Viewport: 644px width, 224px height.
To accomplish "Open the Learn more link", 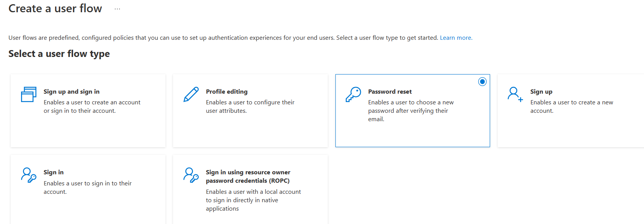I will pos(456,38).
